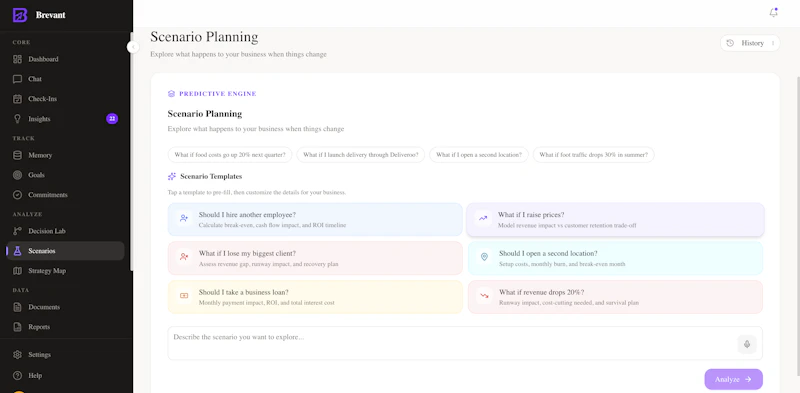
Task: Click the Scenario Templates sparkle icon
Action: pos(172,177)
